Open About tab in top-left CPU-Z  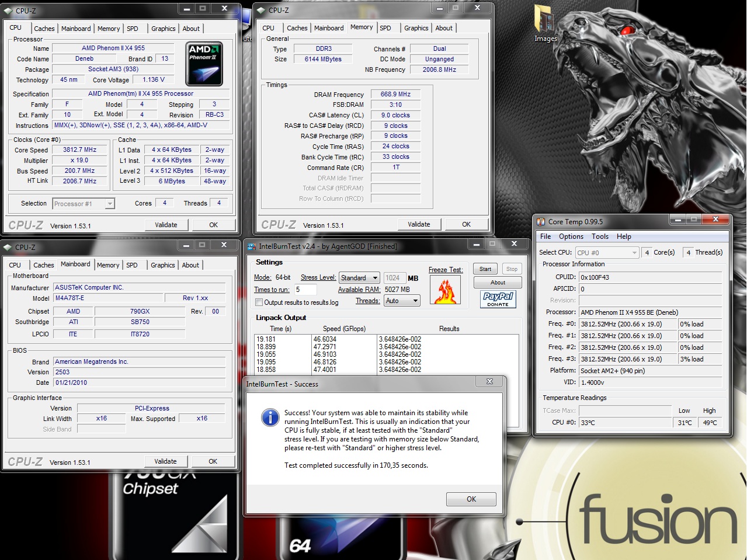(x=191, y=29)
